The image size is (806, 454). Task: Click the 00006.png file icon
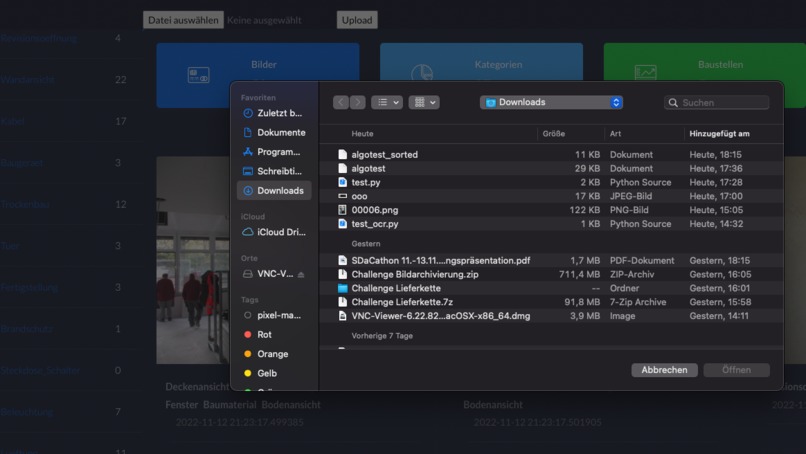[342, 210]
